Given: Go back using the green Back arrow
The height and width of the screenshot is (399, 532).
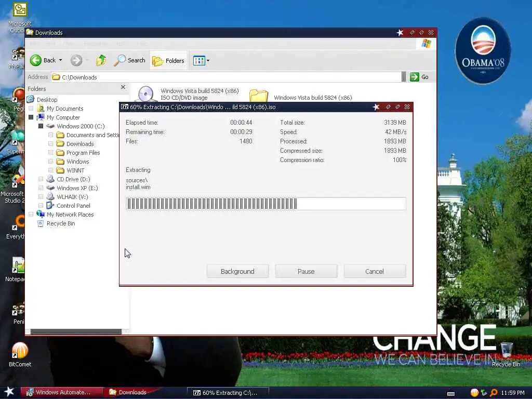Looking at the screenshot, I should click(x=36, y=60).
